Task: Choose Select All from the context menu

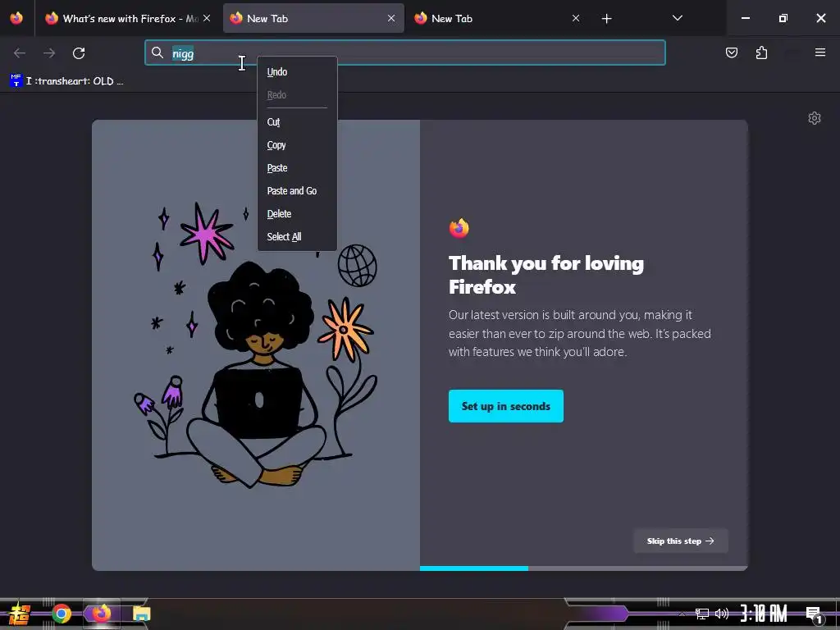Action: tap(297, 237)
